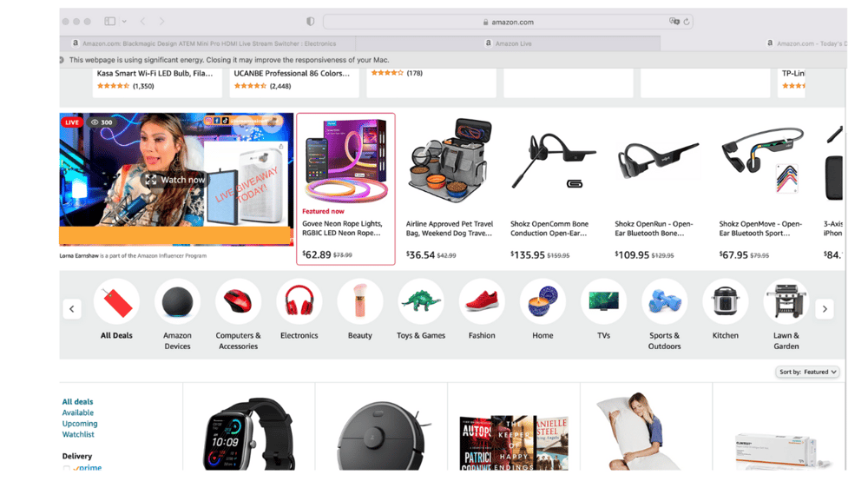This screenshot has height=488, width=868.
Task: Click the share icon on live video
Action: click(x=281, y=147)
